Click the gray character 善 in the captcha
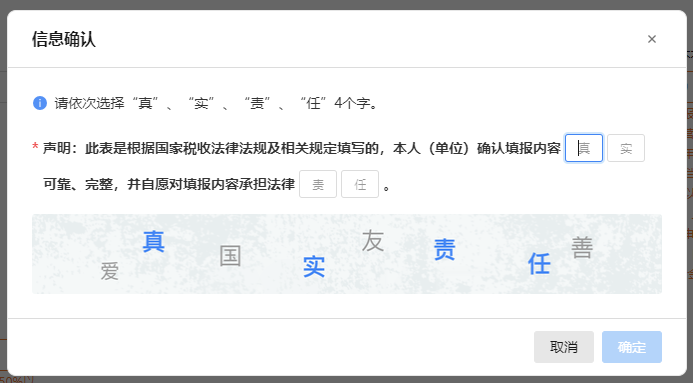 tap(582, 248)
